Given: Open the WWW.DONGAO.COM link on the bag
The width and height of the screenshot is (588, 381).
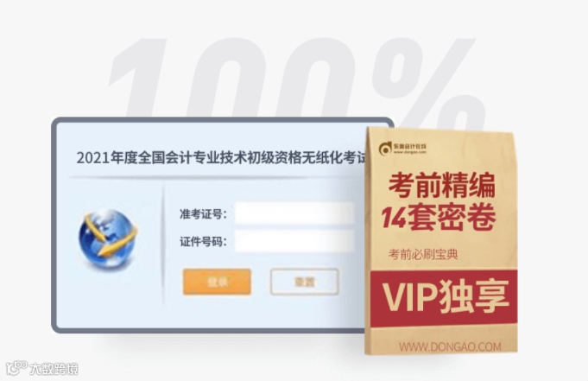Looking at the screenshot, I should pos(450,346).
